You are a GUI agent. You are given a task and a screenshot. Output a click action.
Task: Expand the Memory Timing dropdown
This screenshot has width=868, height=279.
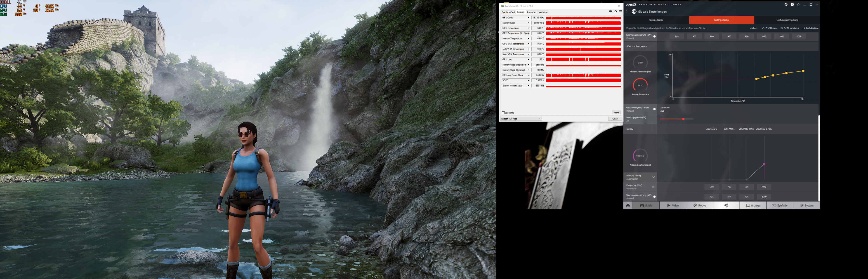coord(654,177)
